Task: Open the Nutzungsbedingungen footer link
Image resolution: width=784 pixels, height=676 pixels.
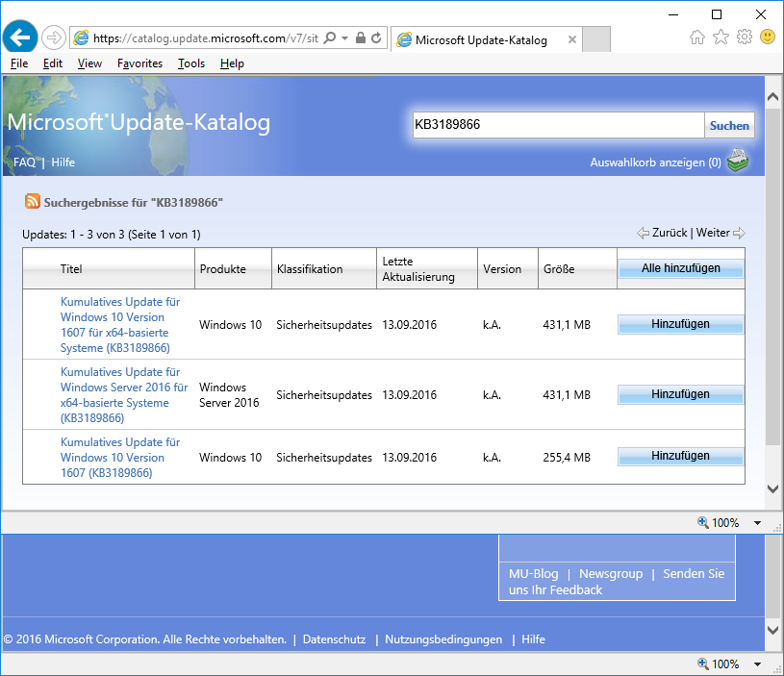Action: click(x=443, y=639)
